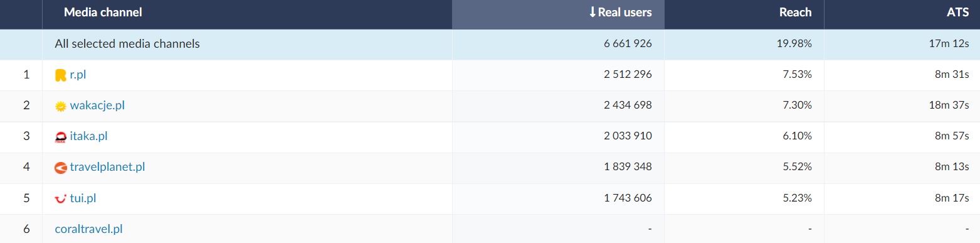Click the wakacje.pl sun icon
This screenshot has height=243, width=980.
[61, 106]
